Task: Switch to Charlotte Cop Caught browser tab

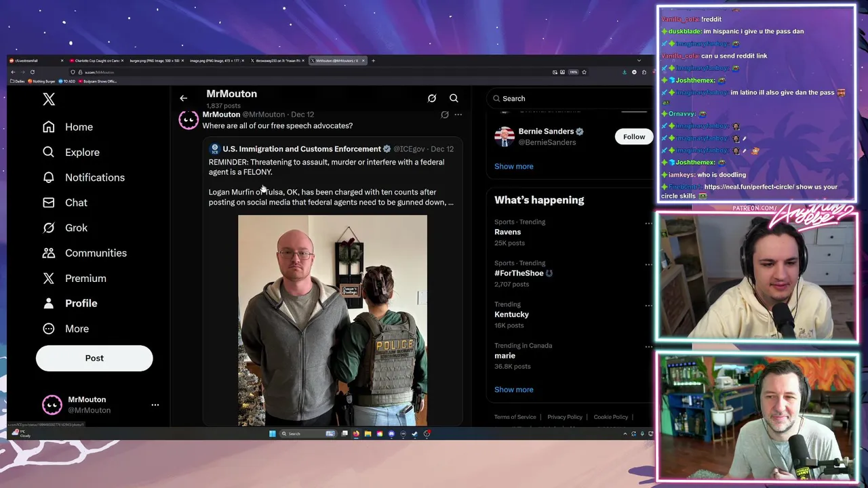Action: pos(96,60)
